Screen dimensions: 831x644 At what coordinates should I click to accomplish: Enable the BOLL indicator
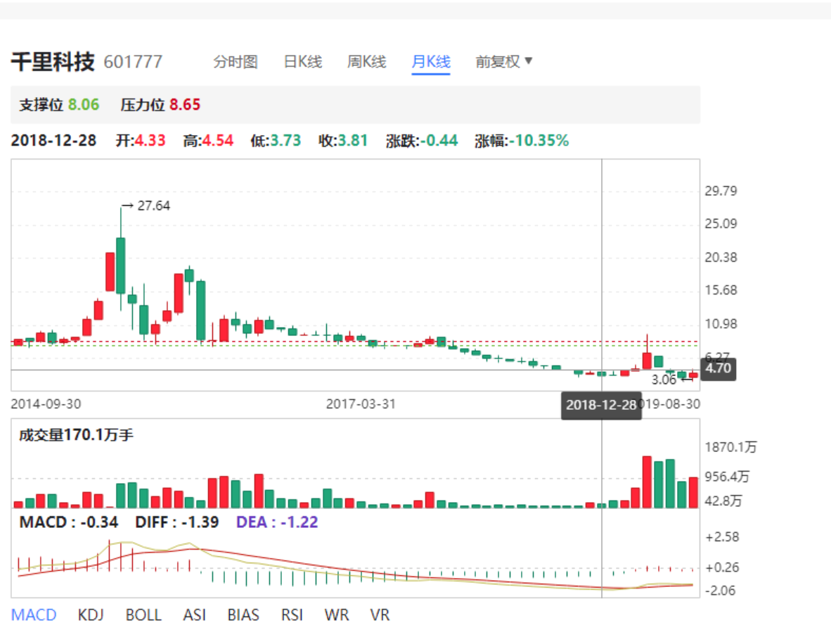pyautogui.click(x=143, y=615)
